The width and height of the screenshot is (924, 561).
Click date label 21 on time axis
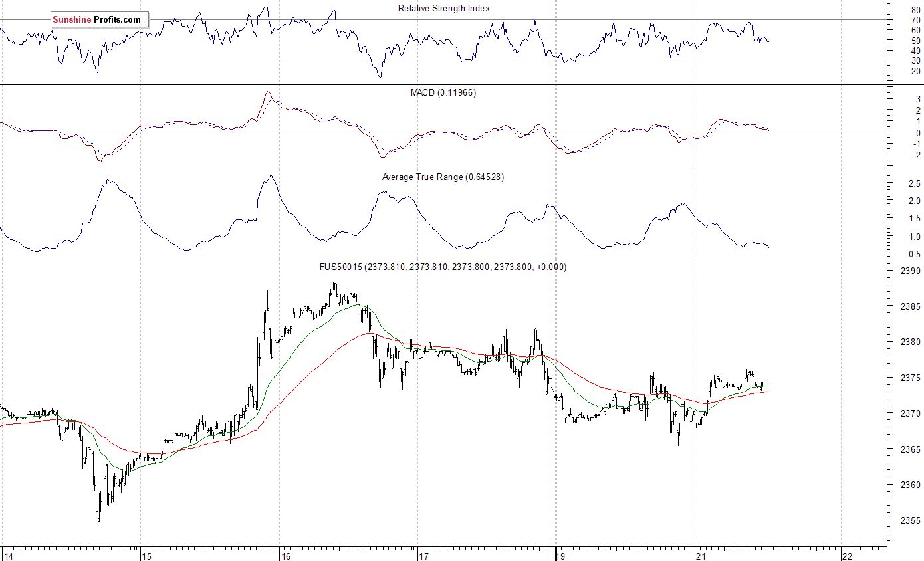(x=701, y=556)
